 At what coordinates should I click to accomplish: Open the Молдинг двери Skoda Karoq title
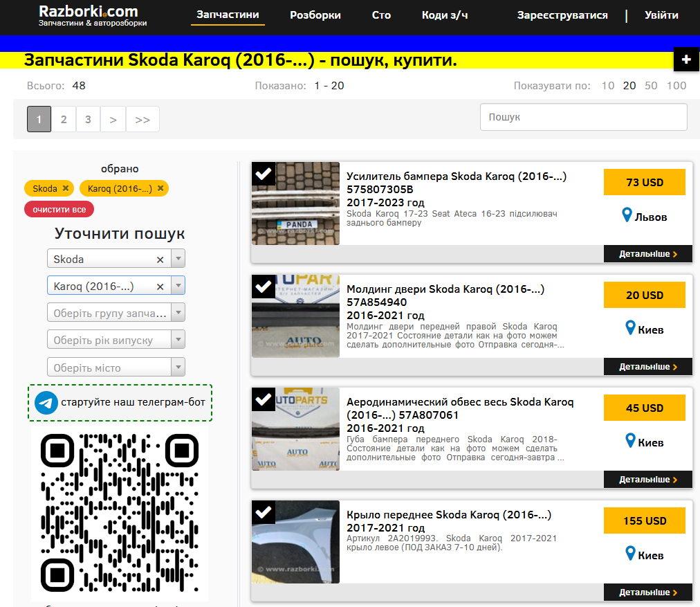coord(445,296)
